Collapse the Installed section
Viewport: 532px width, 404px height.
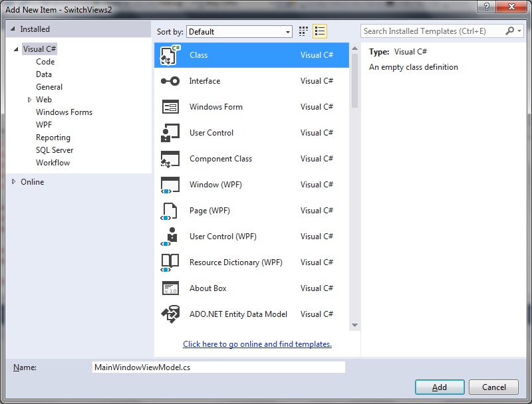tap(13, 29)
